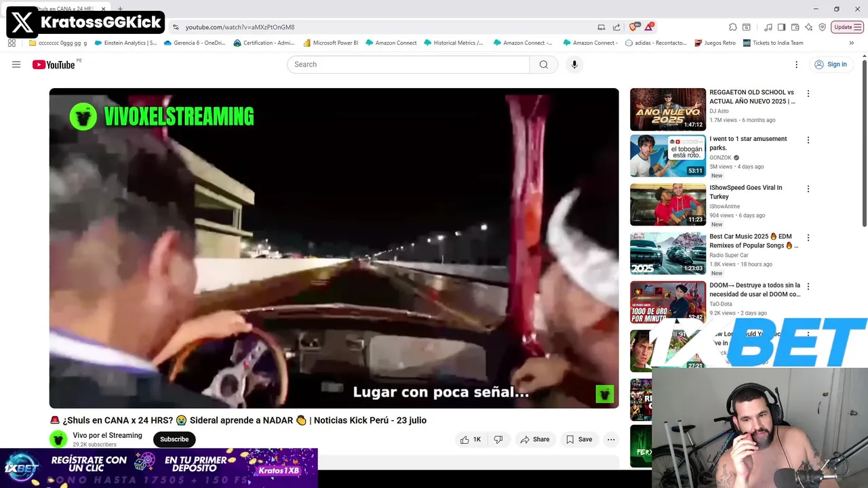Open options for 1 star amusement parks video

(808, 140)
